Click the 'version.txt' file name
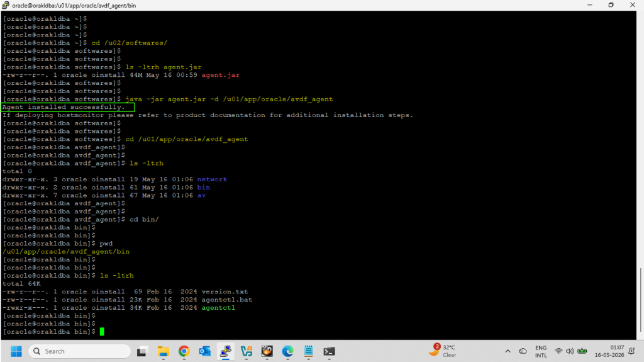 (225, 291)
